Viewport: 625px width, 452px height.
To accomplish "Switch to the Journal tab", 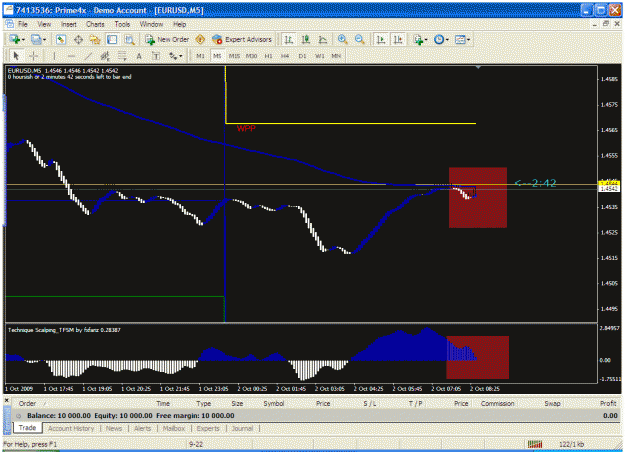I will coord(242,428).
